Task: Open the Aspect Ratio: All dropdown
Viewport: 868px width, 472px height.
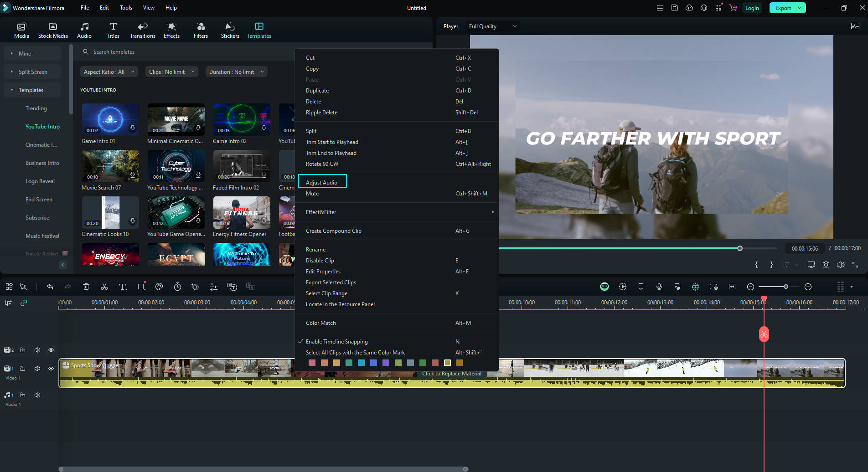Action: pyautogui.click(x=109, y=72)
